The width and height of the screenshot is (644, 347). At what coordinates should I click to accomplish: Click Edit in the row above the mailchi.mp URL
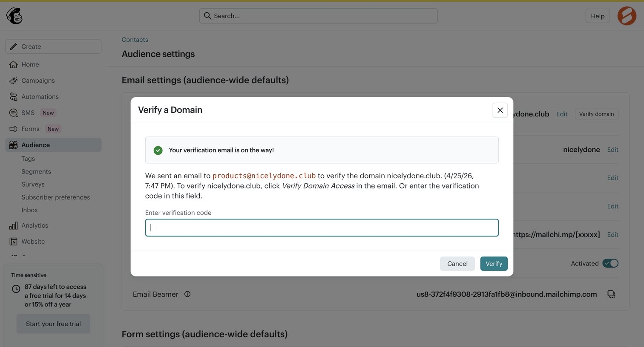pos(612,206)
